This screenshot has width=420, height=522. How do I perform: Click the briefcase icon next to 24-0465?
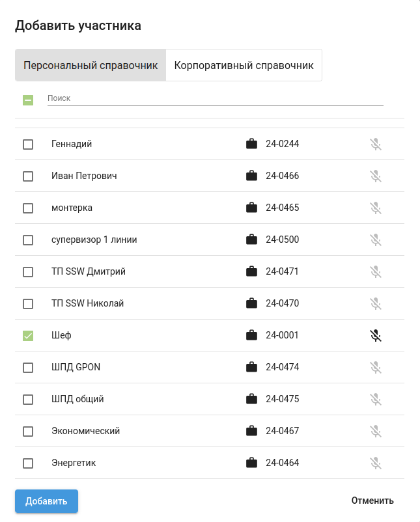[251, 208]
